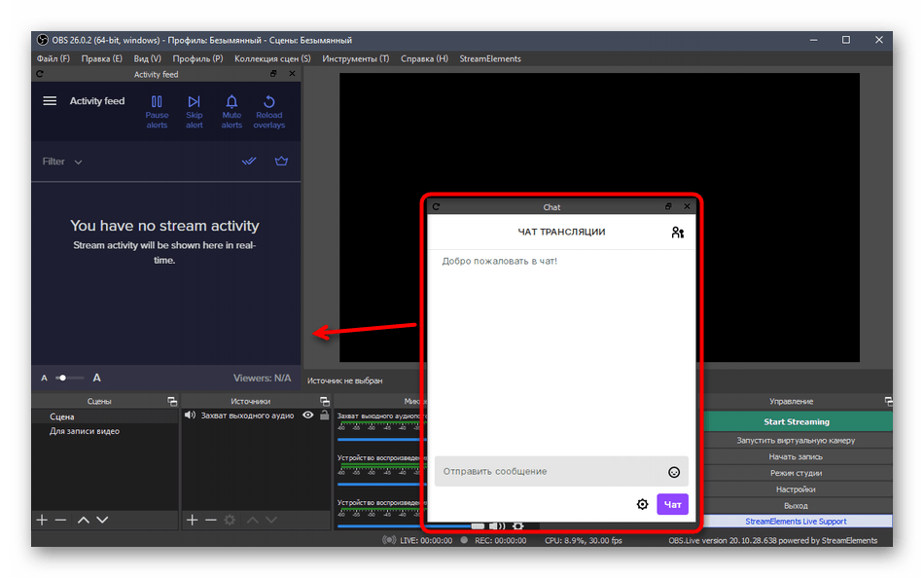
Task: Click the Start Streaming button
Action: tap(796, 422)
